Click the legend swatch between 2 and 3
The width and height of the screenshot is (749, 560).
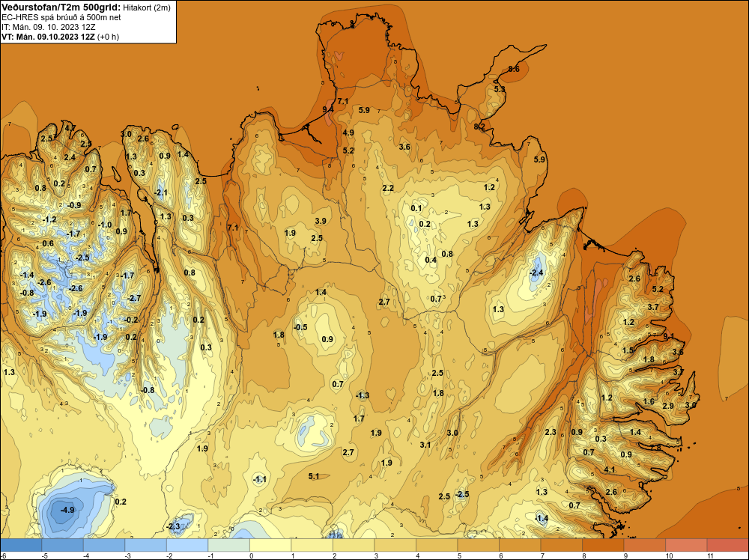[354, 545]
